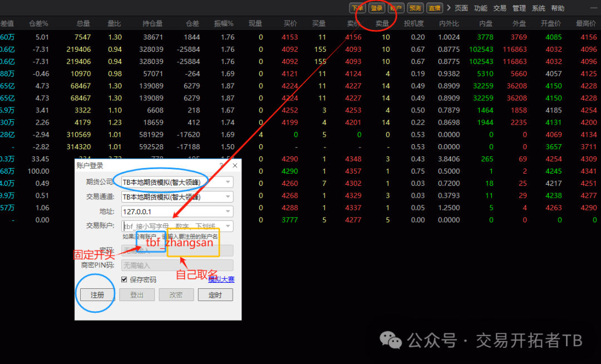Open the 帮助 menu
Image resolution: width=601 pixels, height=364 pixels.
(558, 8)
